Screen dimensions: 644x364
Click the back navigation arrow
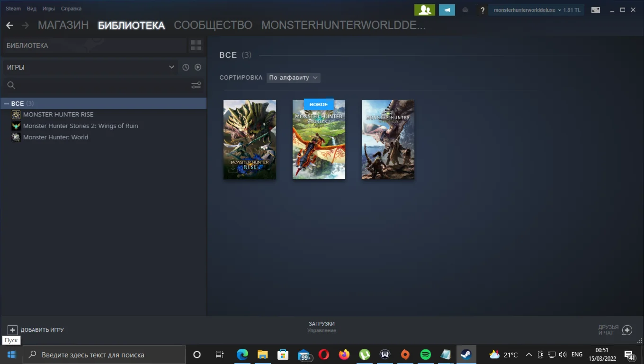tap(9, 26)
